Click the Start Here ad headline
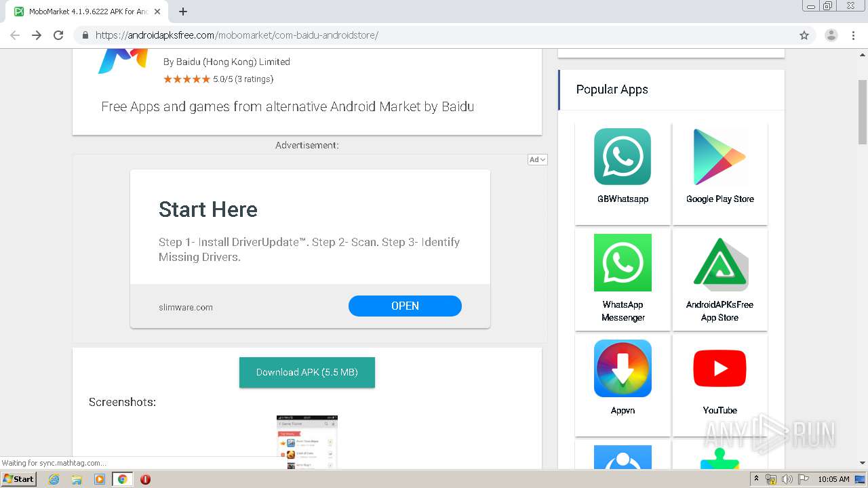Image resolution: width=868 pixels, height=488 pixels. click(208, 209)
